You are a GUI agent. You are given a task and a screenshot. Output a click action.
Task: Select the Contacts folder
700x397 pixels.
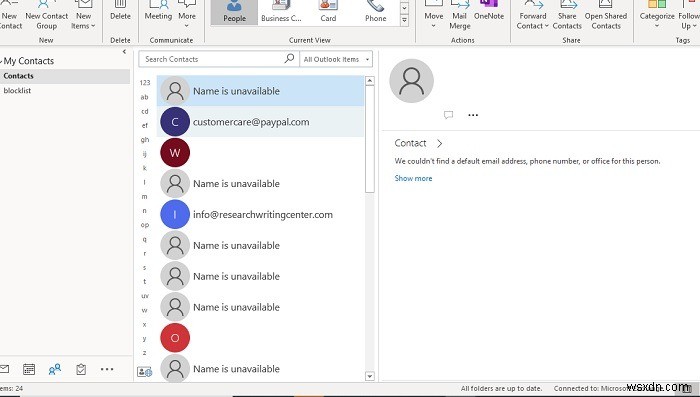click(65, 76)
